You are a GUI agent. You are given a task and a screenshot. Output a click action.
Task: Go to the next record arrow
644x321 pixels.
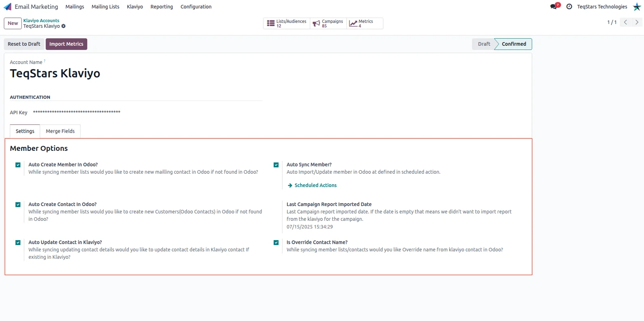(x=637, y=22)
